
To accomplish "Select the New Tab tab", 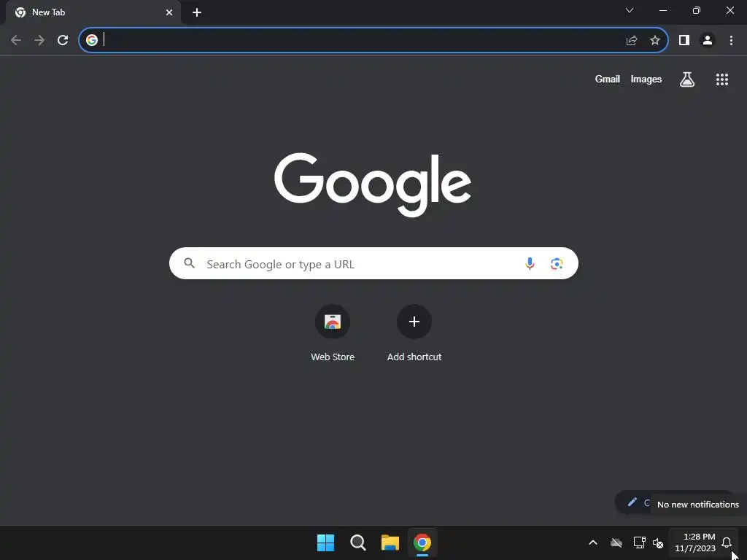I will (x=93, y=12).
